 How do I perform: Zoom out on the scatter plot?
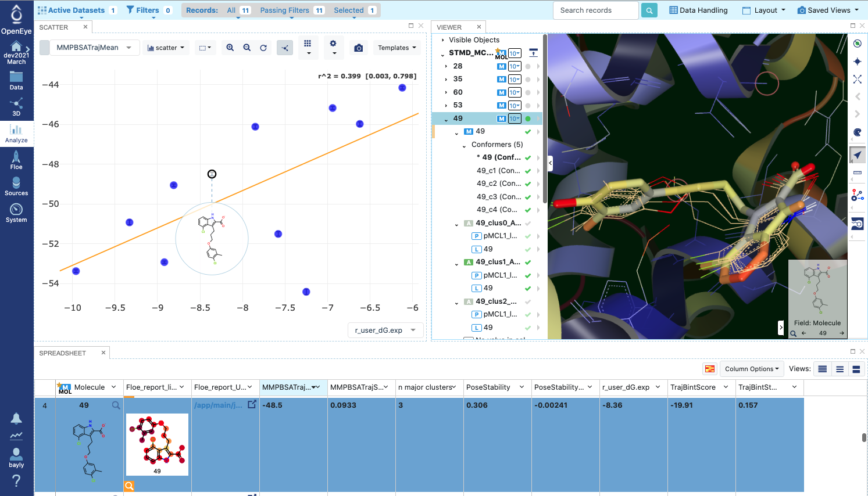click(x=247, y=48)
